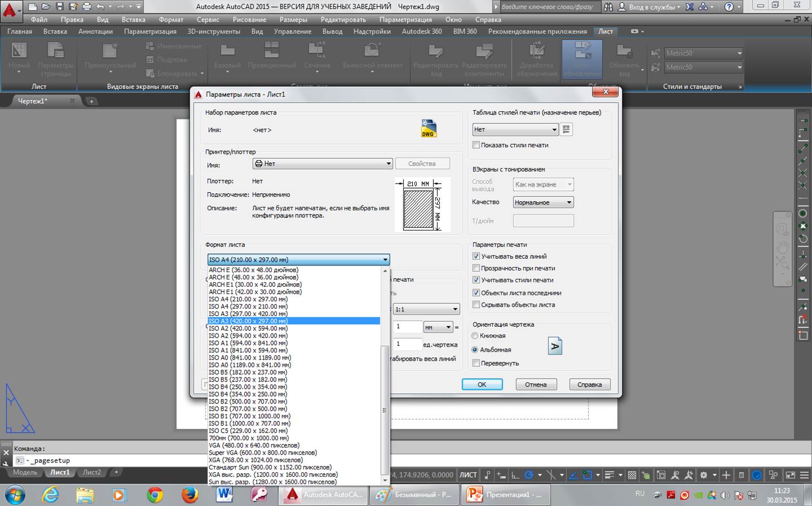Switch to the Модель layout tab

pyautogui.click(x=25, y=472)
